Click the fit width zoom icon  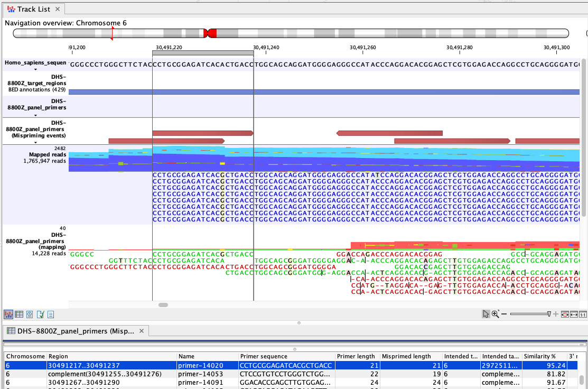574,314
